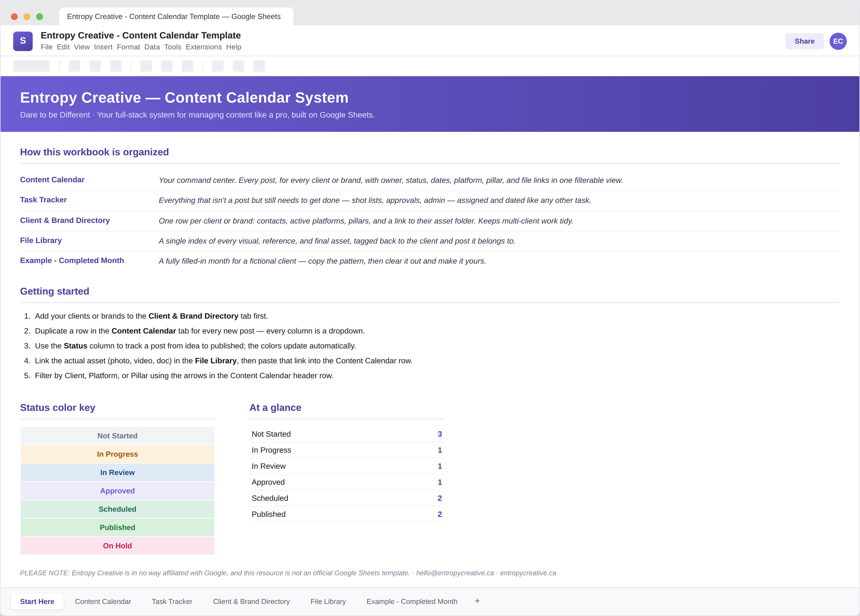Click step 3 'Use the Status column'
This screenshot has width=860, height=616.
tap(195, 346)
